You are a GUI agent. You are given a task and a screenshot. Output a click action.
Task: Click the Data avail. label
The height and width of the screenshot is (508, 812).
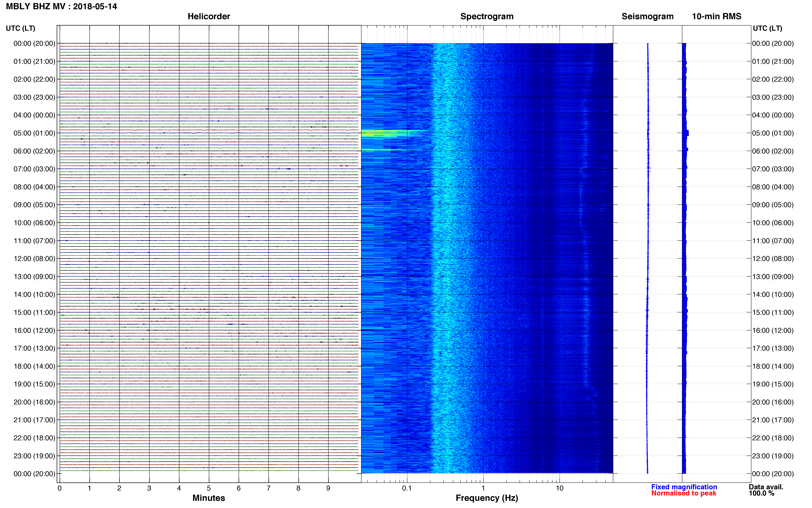[766, 487]
